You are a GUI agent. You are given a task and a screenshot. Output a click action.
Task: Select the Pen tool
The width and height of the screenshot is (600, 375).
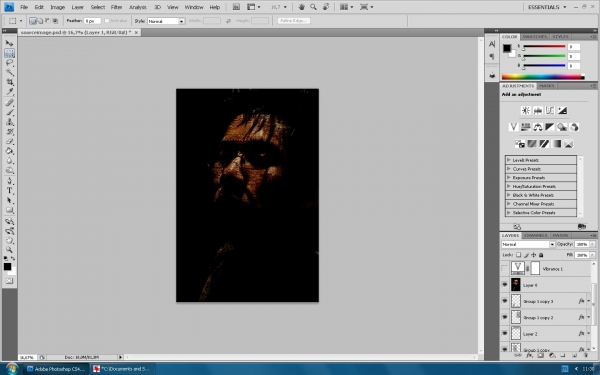point(10,181)
